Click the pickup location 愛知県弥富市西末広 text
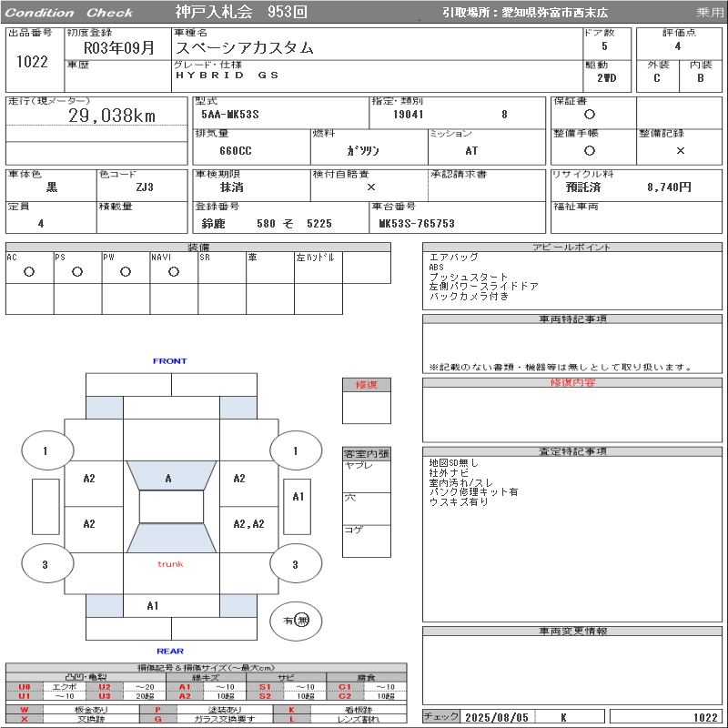This screenshot has height=728, width=728. point(554,13)
